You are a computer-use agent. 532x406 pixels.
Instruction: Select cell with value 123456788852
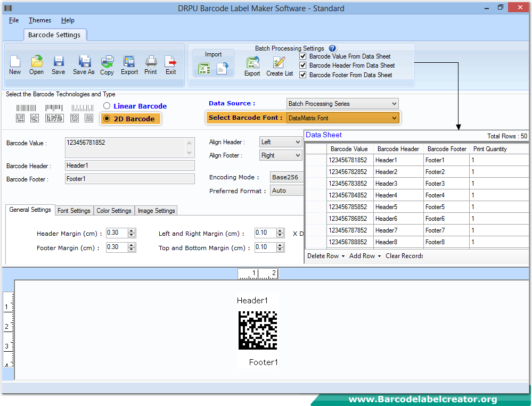[x=350, y=242]
